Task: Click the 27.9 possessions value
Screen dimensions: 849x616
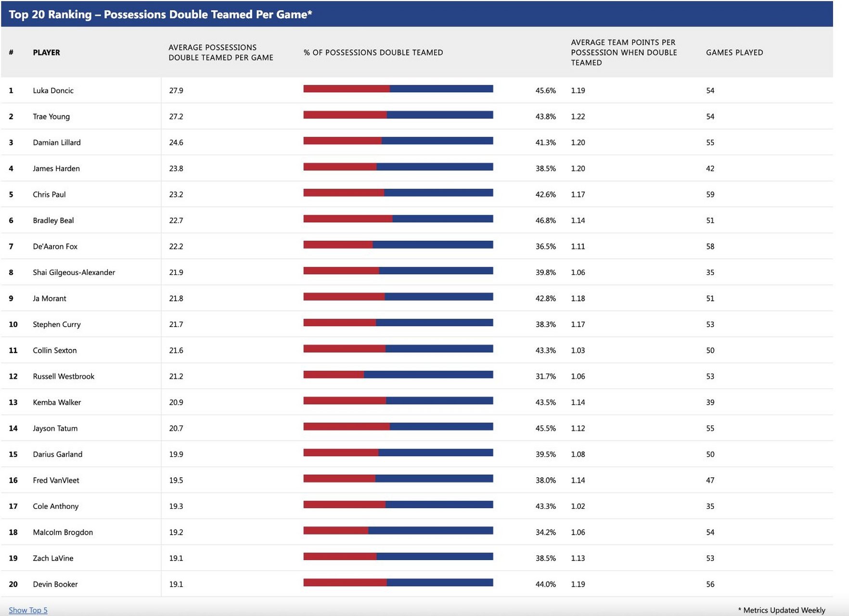Action: coord(176,90)
